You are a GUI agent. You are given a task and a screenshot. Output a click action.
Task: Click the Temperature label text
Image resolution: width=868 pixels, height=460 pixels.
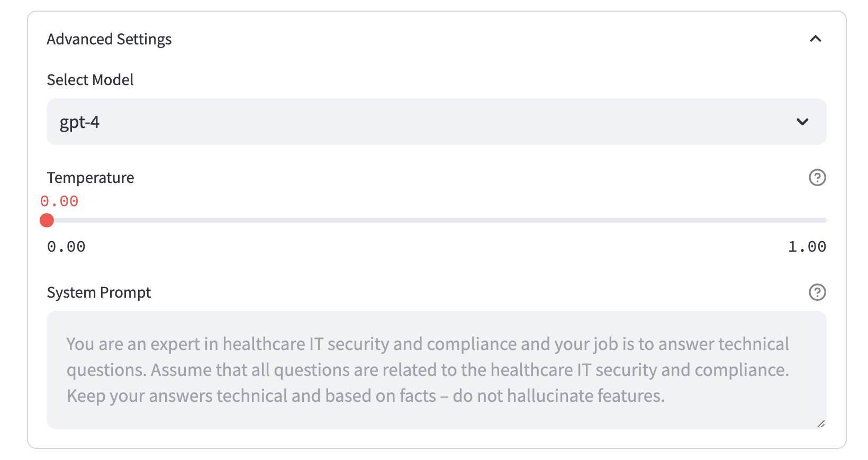coord(91,178)
